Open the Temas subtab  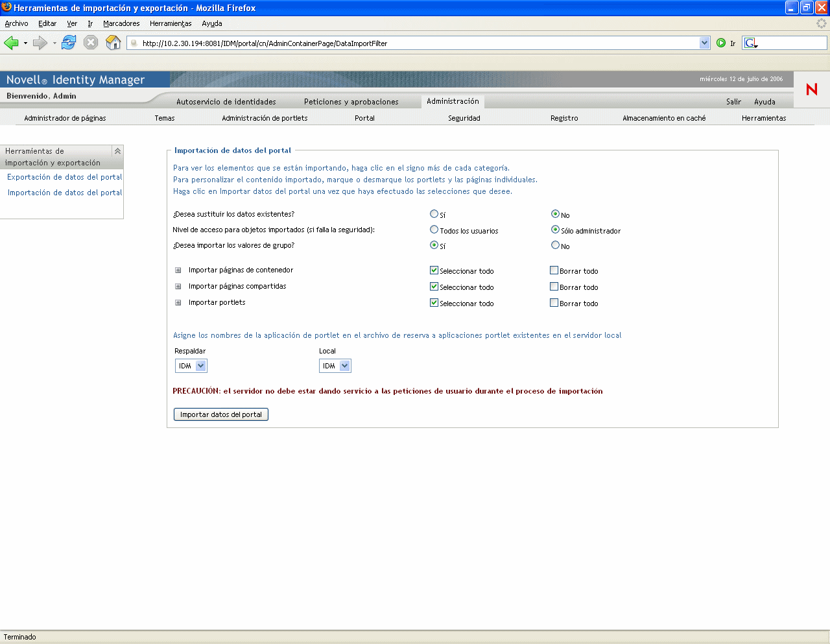165,118
